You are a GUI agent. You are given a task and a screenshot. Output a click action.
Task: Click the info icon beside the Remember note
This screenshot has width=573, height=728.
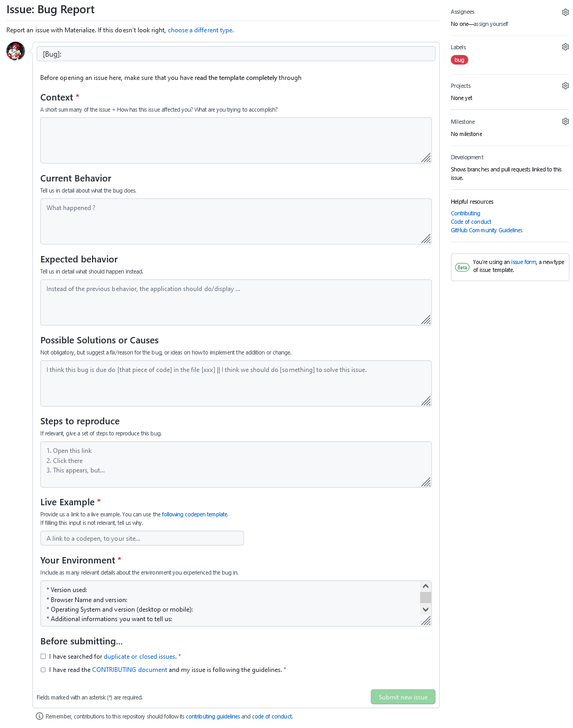click(39, 716)
